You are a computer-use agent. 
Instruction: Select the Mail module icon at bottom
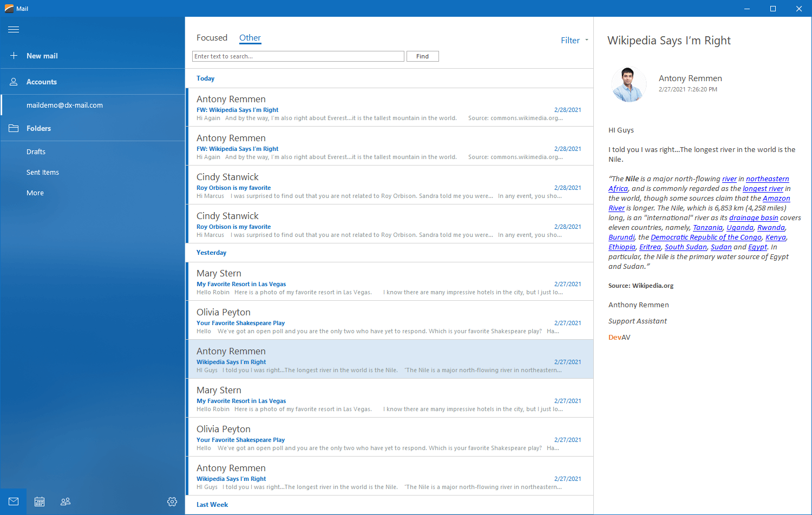point(13,501)
